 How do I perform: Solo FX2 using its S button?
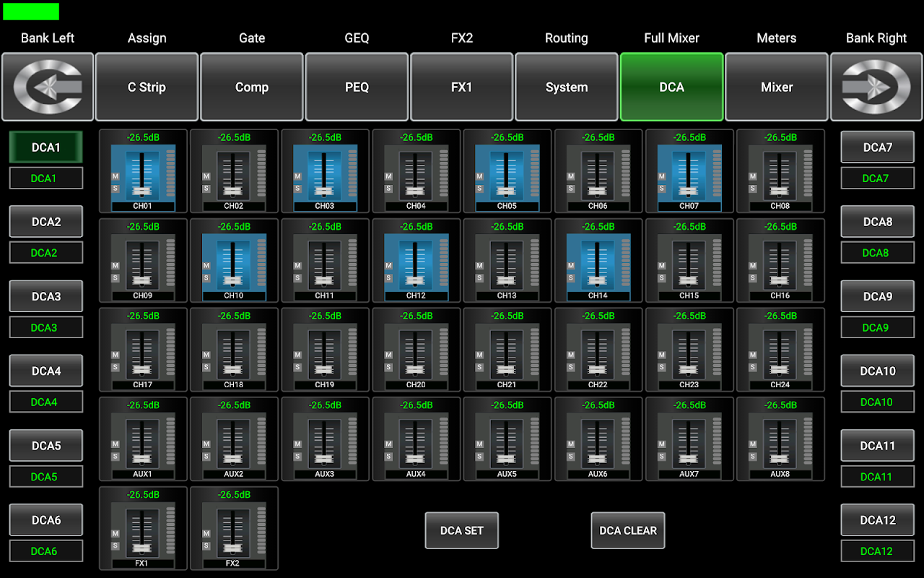coord(206,546)
